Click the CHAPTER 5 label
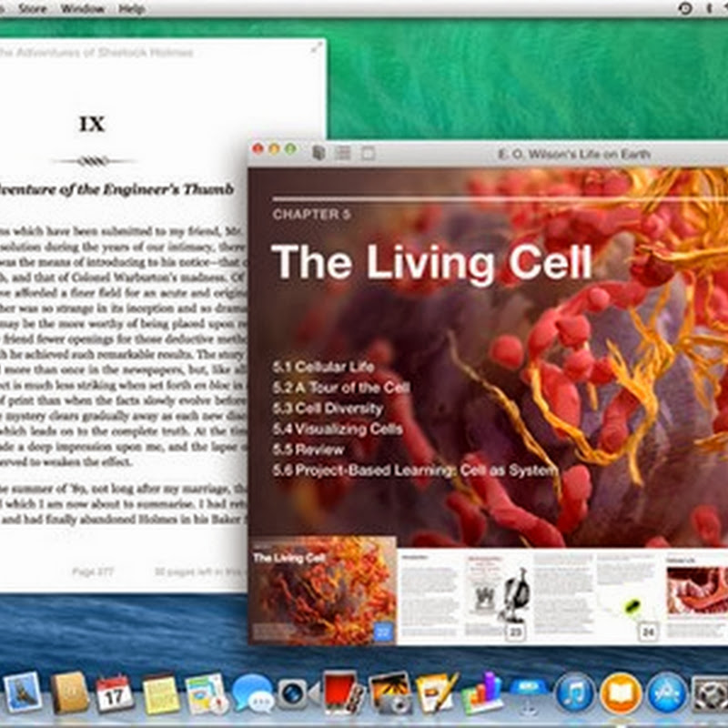This screenshot has height=728, width=728. [311, 214]
